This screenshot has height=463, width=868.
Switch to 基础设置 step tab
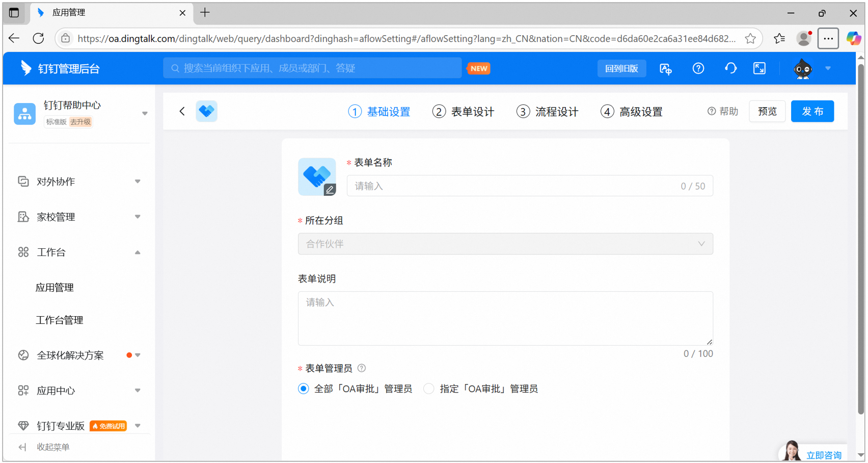click(x=379, y=111)
